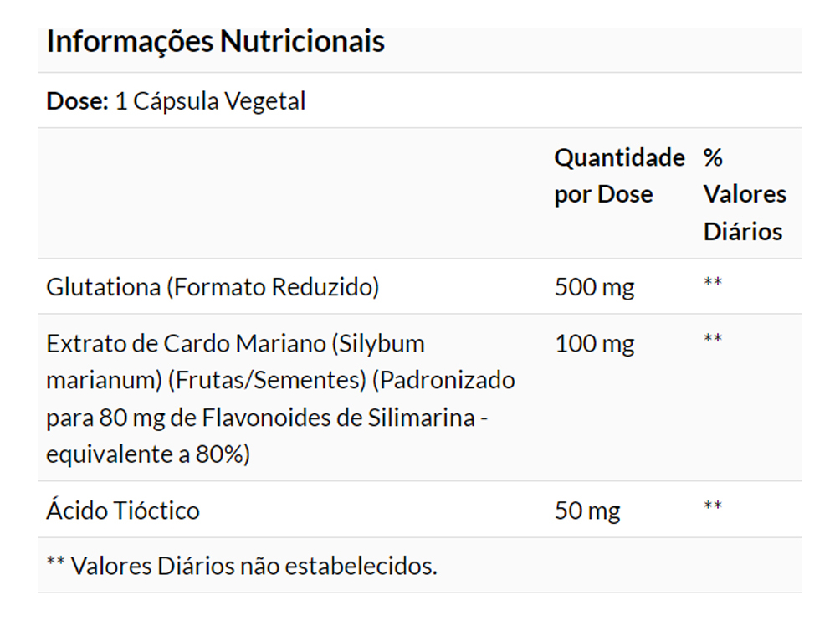Click the % Valores Diários column header
The width and height of the screenshot is (840, 621).
744,194
